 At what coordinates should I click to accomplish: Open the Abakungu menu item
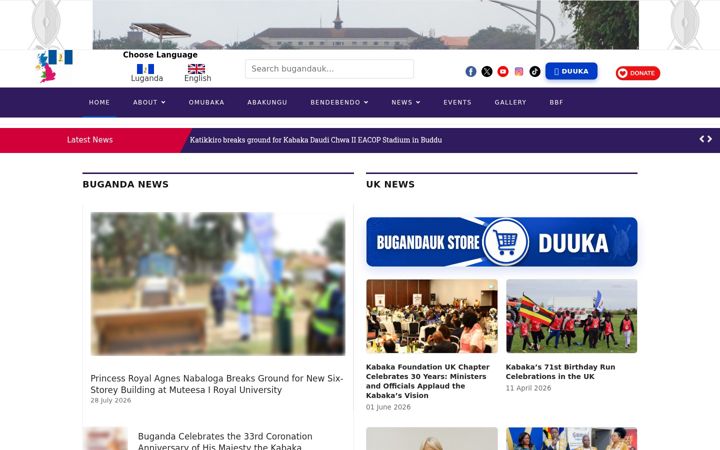pos(267,102)
